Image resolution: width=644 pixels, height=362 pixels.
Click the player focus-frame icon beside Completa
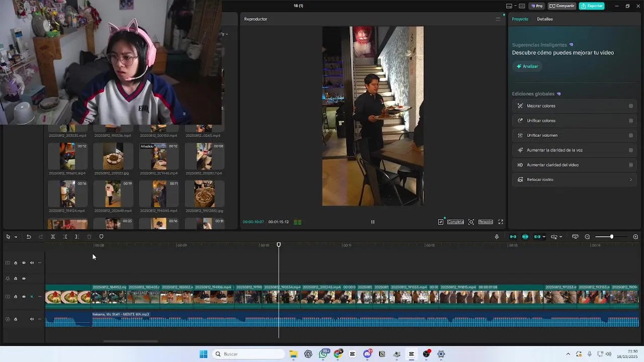coord(471,222)
